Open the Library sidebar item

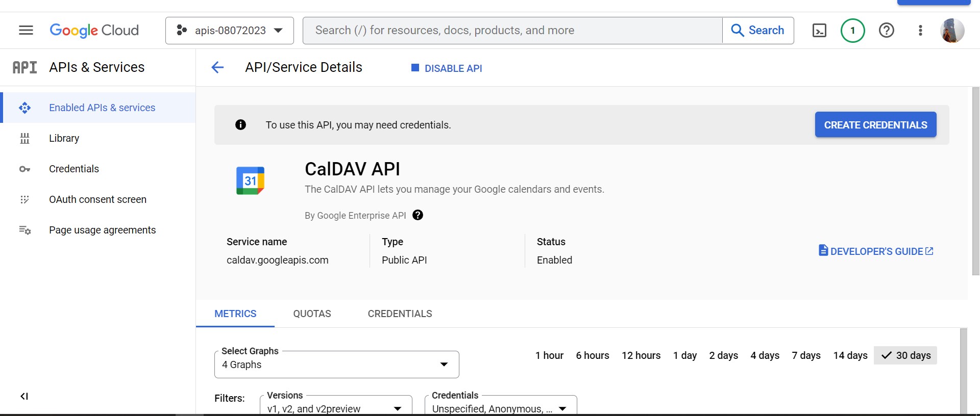97,138
